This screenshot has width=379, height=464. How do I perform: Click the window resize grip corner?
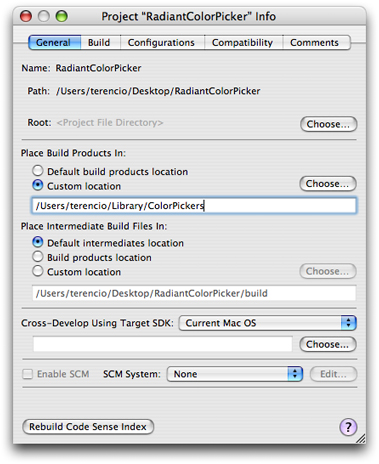pos(360,438)
